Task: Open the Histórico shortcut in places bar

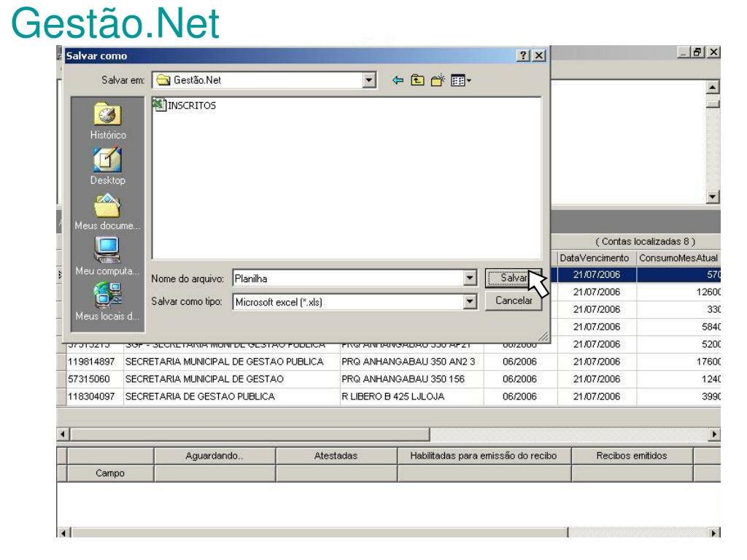Action: point(108,121)
